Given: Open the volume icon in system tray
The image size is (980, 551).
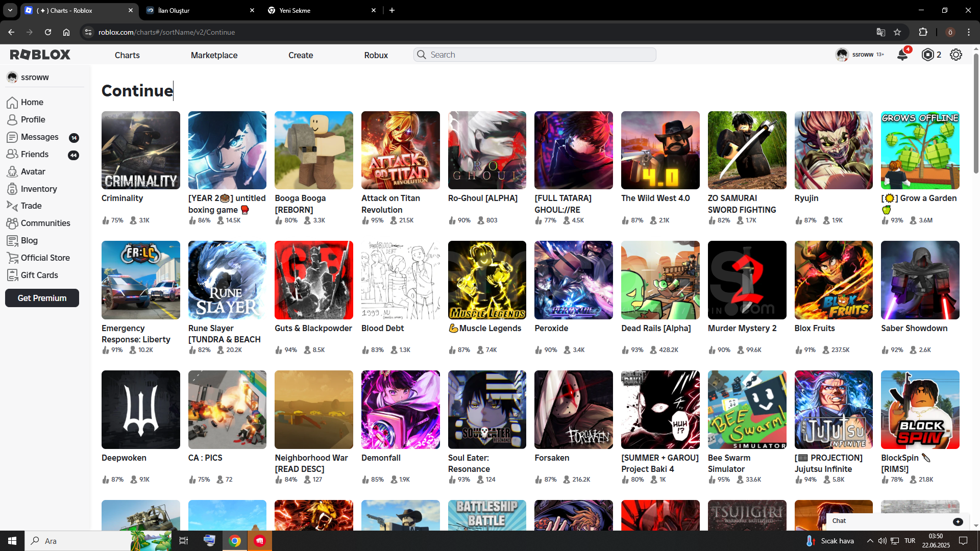Looking at the screenshot, I should point(882,541).
